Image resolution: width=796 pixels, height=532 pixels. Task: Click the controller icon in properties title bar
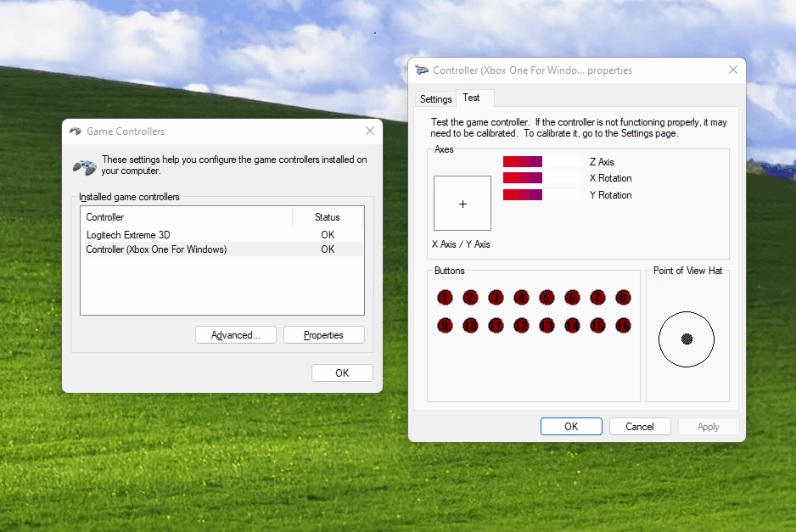point(422,70)
